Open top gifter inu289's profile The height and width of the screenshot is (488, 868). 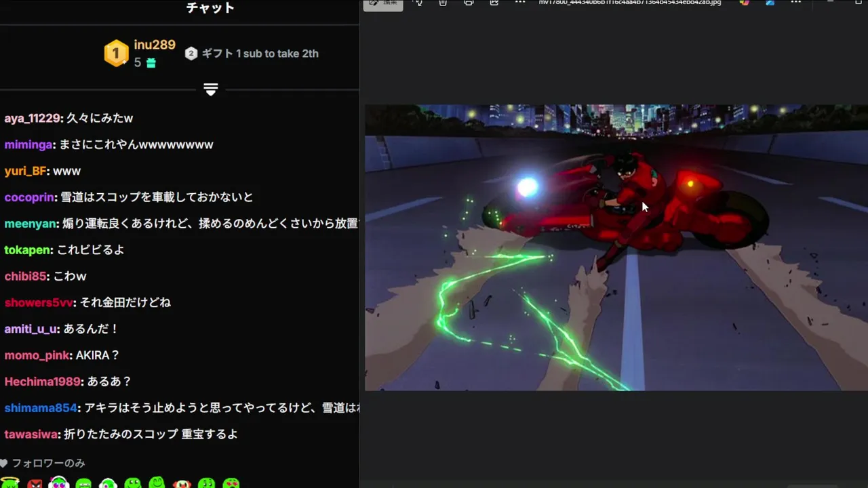(x=155, y=45)
